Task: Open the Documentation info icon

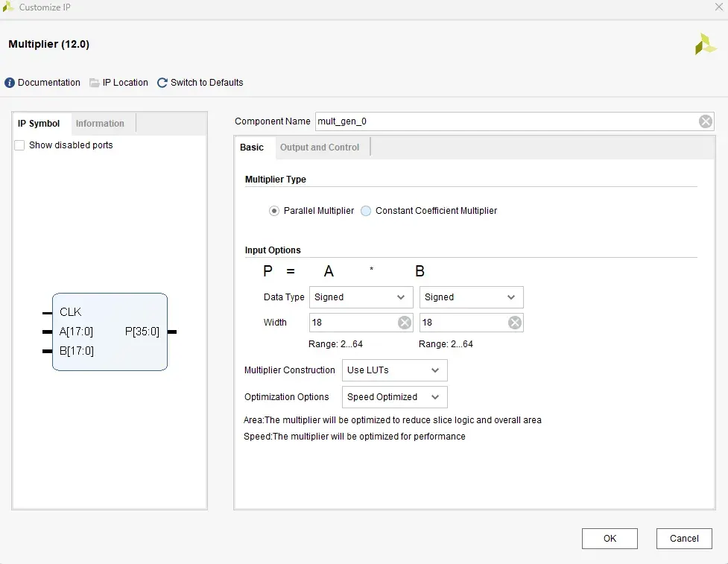Action: 10,83
